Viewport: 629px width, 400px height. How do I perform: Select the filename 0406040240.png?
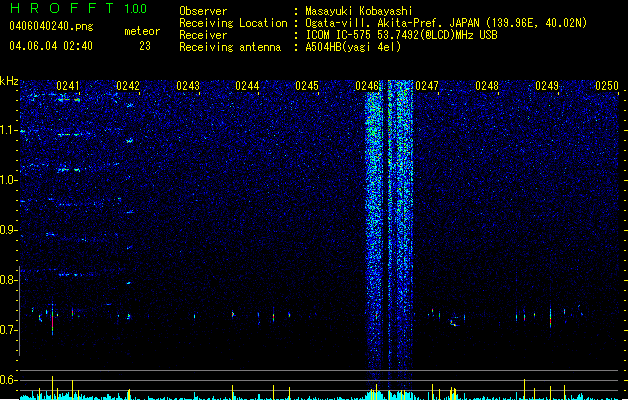pyautogui.click(x=51, y=26)
